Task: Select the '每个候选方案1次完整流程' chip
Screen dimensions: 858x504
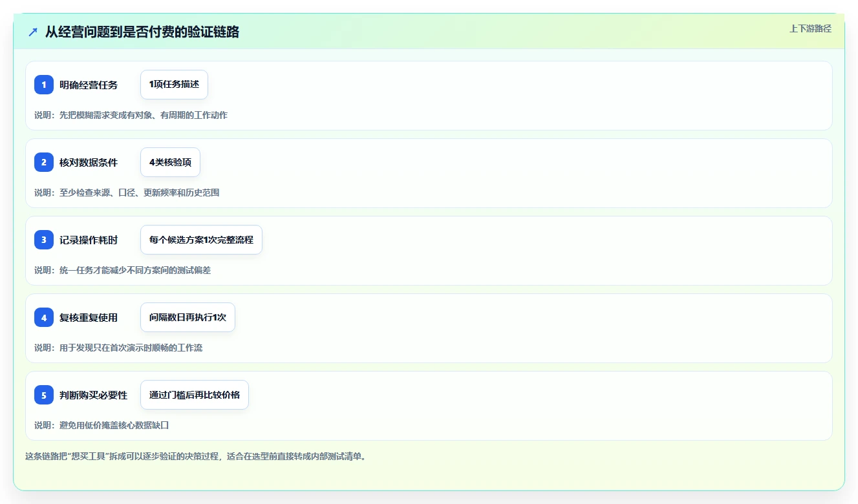Action: click(x=201, y=240)
